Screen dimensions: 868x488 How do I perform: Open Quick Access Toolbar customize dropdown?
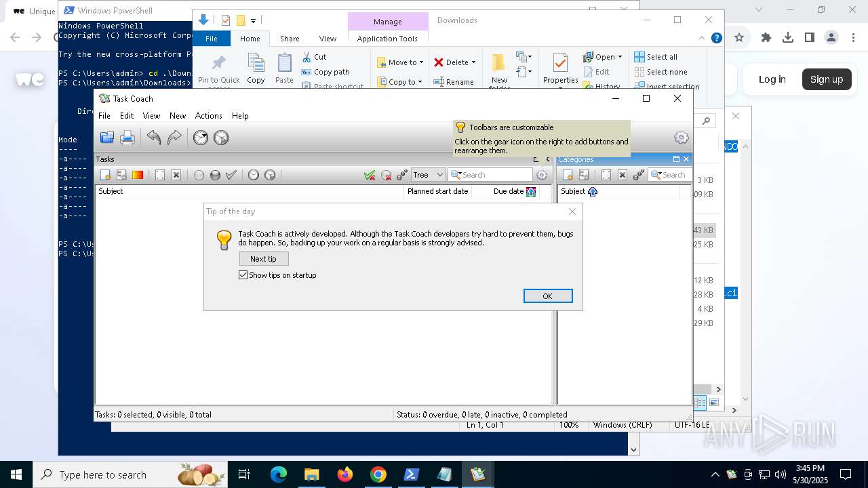pyautogui.click(x=253, y=20)
